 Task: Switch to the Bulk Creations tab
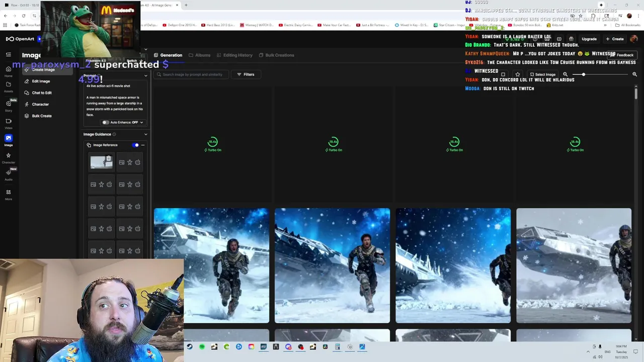pyautogui.click(x=276, y=55)
